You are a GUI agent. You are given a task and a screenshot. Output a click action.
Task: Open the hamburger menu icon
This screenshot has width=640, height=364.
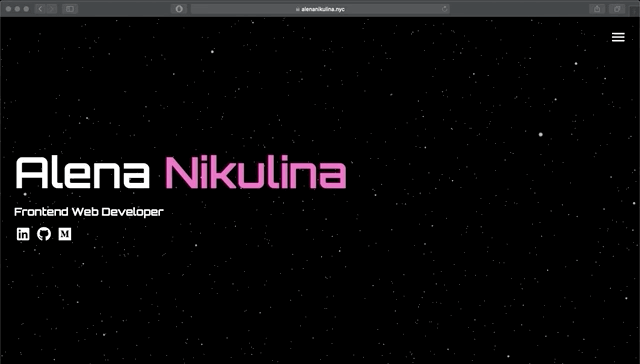618,37
